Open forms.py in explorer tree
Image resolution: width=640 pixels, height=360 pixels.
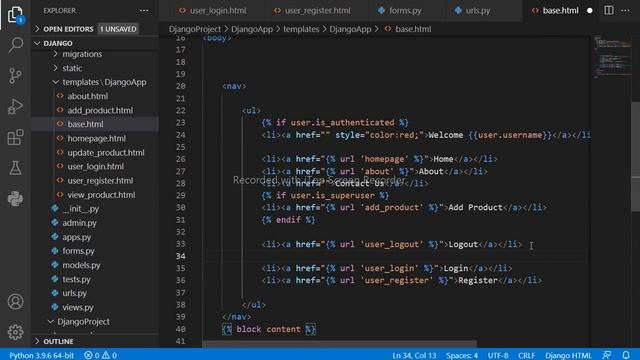tap(78, 251)
